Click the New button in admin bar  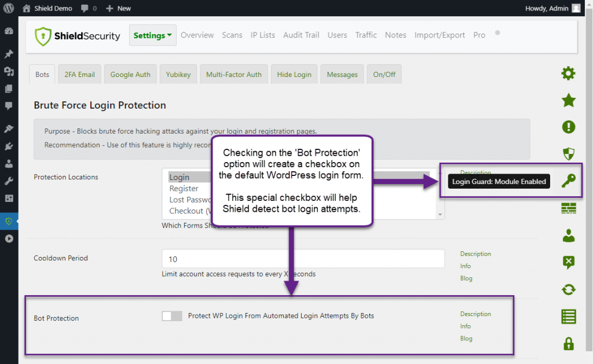coord(118,8)
